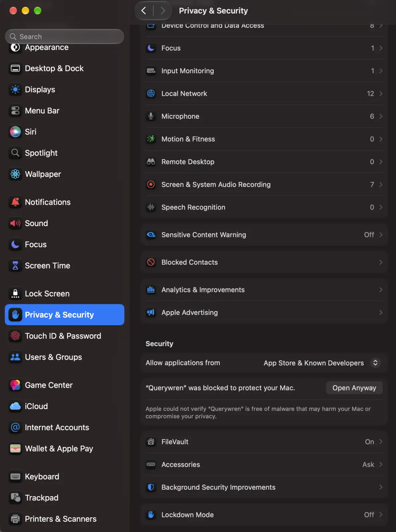Click the Analytics & Improvements chart icon
The height and width of the screenshot is (532, 396).
151,290
